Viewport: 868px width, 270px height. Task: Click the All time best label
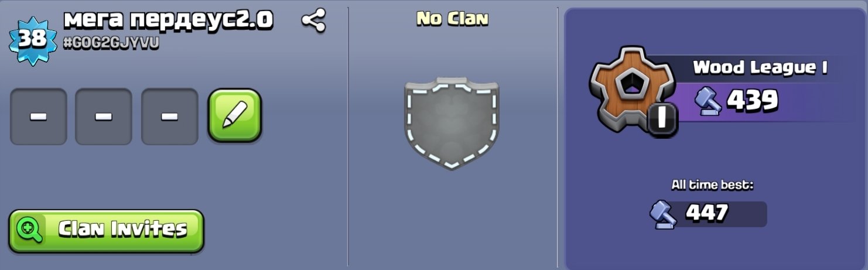tap(712, 185)
